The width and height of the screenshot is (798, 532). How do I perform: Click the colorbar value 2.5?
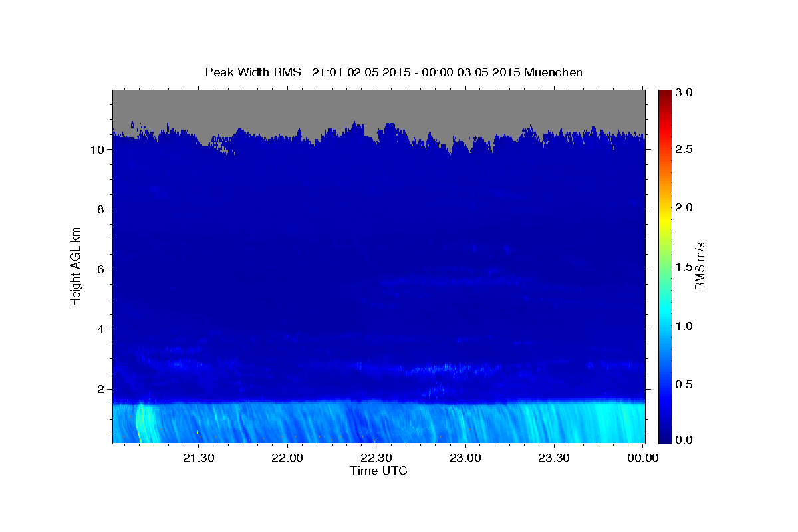[684, 149]
